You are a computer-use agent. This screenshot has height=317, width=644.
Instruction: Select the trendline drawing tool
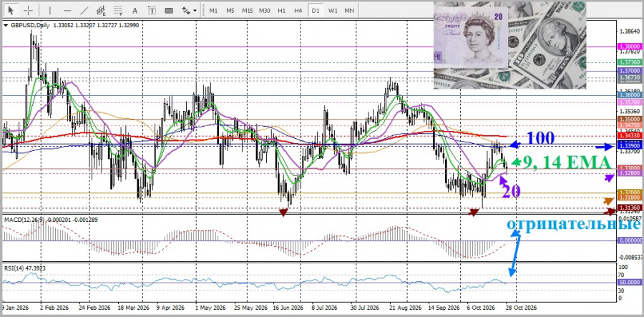84,10
